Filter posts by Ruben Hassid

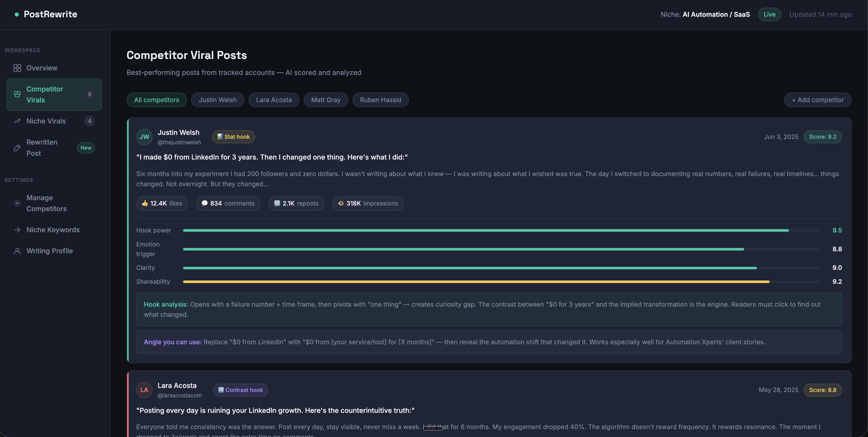click(380, 100)
